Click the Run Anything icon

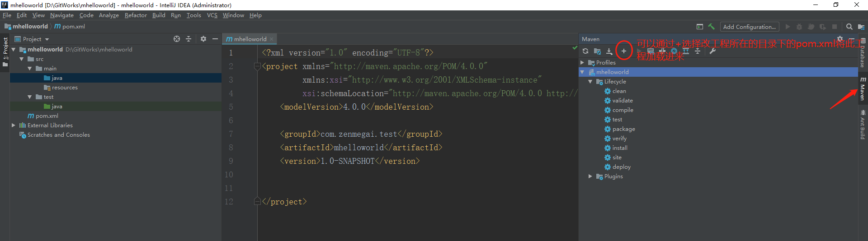pyautogui.click(x=700, y=27)
